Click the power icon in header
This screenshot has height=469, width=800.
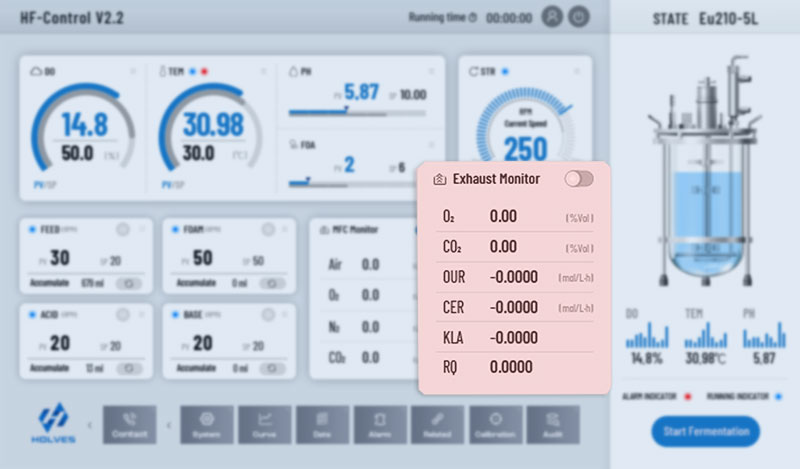[578, 17]
